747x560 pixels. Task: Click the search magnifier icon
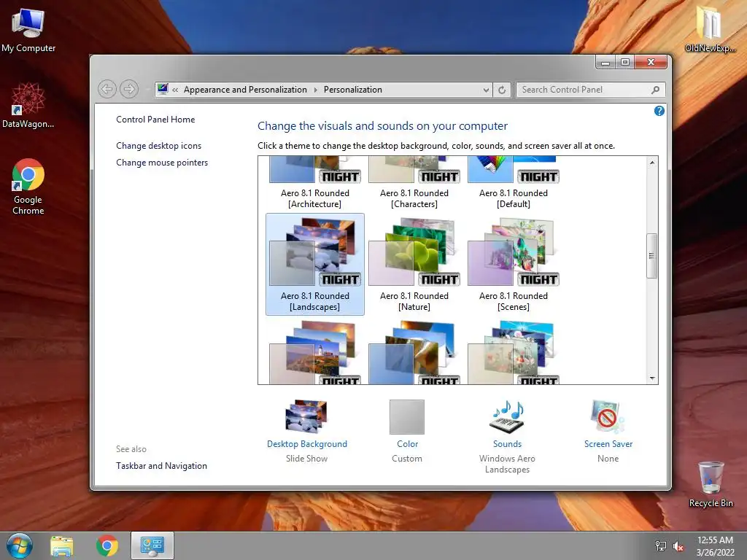tap(656, 90)
